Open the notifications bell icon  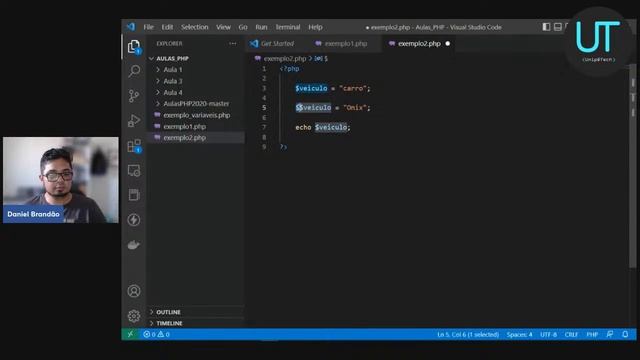click(625, 334)
